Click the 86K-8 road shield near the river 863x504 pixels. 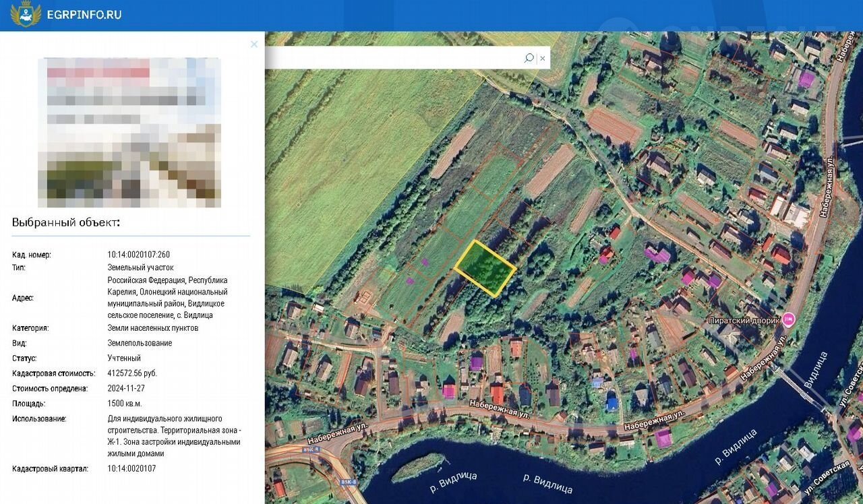(348, 482)
